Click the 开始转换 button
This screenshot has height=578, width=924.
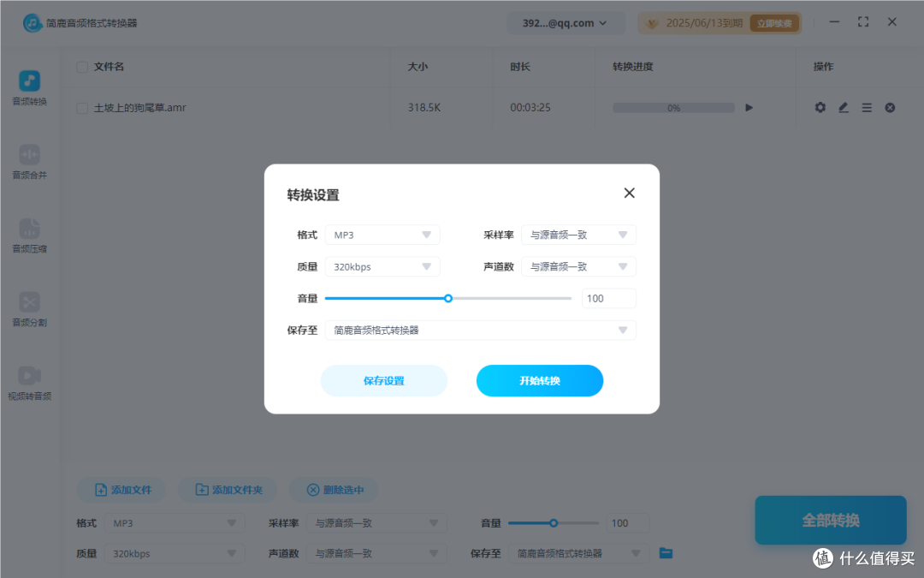(540, 380)
